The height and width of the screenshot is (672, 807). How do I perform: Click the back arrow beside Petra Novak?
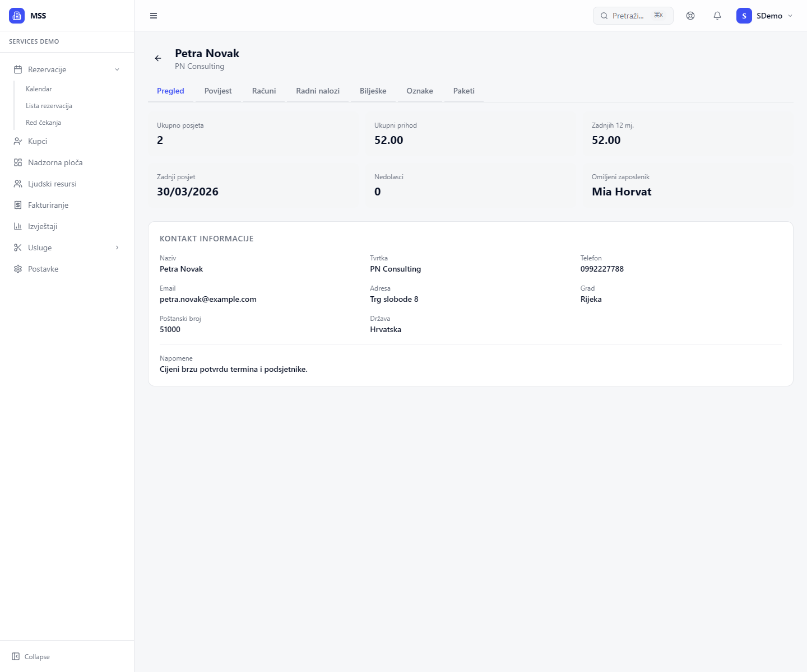[157, 58]
